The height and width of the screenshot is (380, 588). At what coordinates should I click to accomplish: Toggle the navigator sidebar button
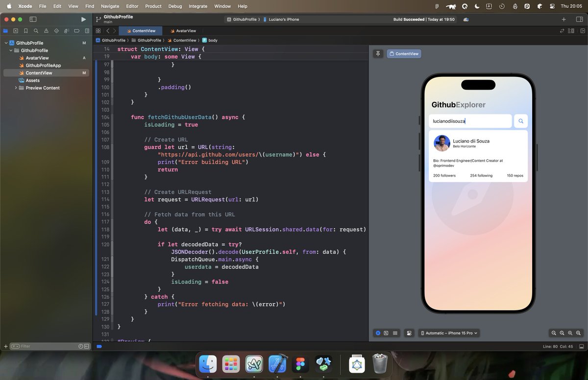tap(33, 19)
